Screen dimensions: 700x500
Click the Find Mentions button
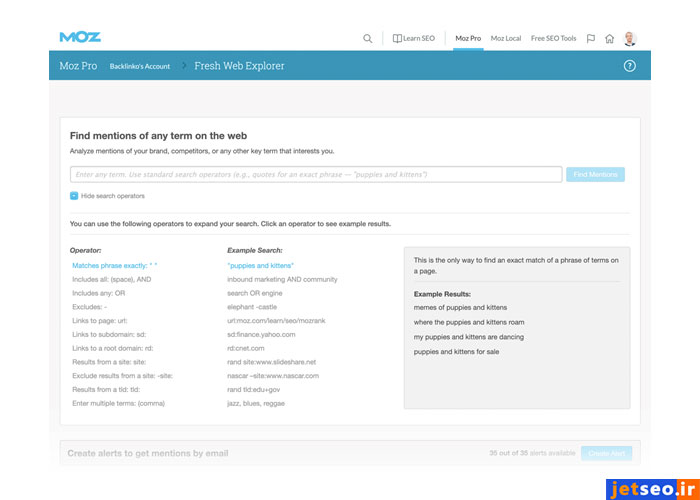coord(596,175)
